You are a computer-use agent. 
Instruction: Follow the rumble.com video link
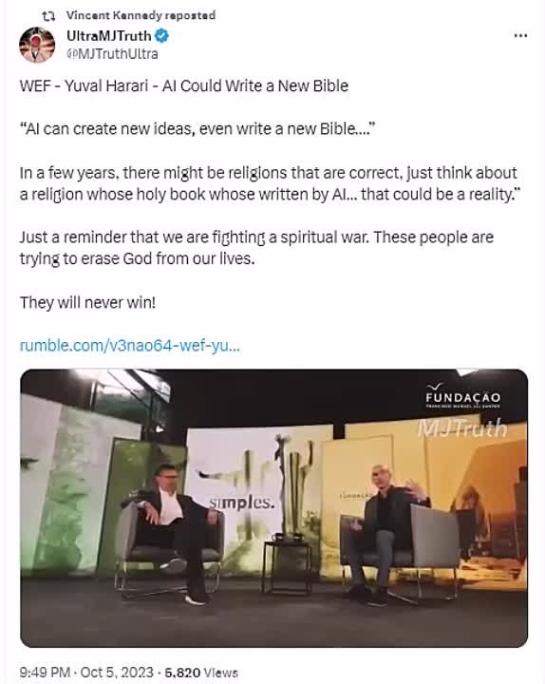pos(130,346)
